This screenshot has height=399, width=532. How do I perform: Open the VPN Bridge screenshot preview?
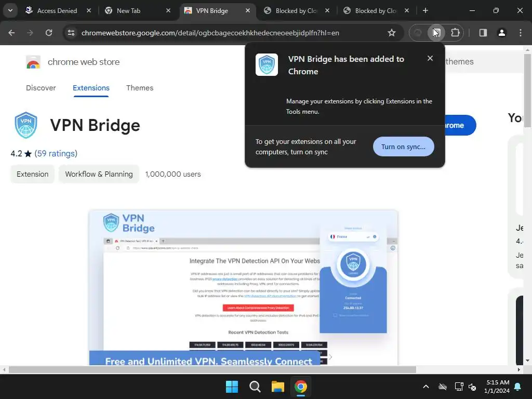pos(243,288)
